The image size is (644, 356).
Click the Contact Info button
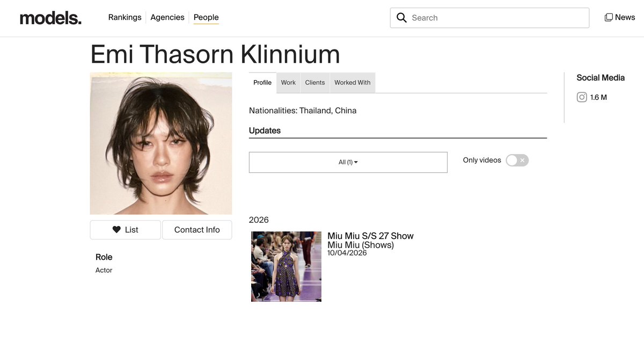coord(197,230)
